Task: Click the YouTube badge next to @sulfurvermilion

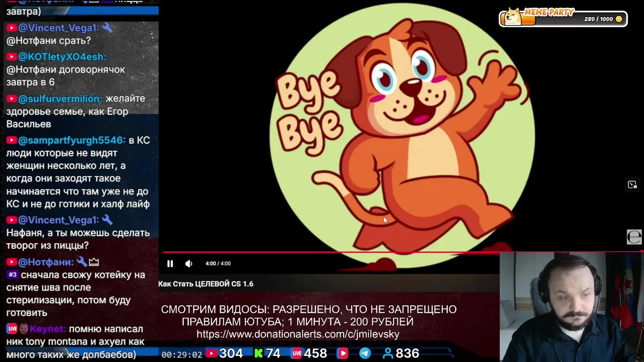Action: pyautogui.click(x=12, y=99)
